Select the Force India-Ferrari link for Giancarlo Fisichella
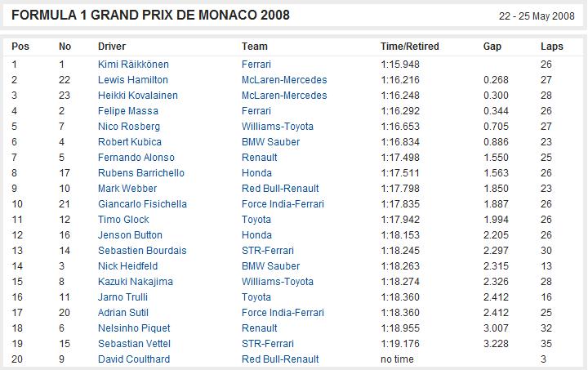Image resolution: width=588 pixels, height=370 pixels. coord(283,204)
